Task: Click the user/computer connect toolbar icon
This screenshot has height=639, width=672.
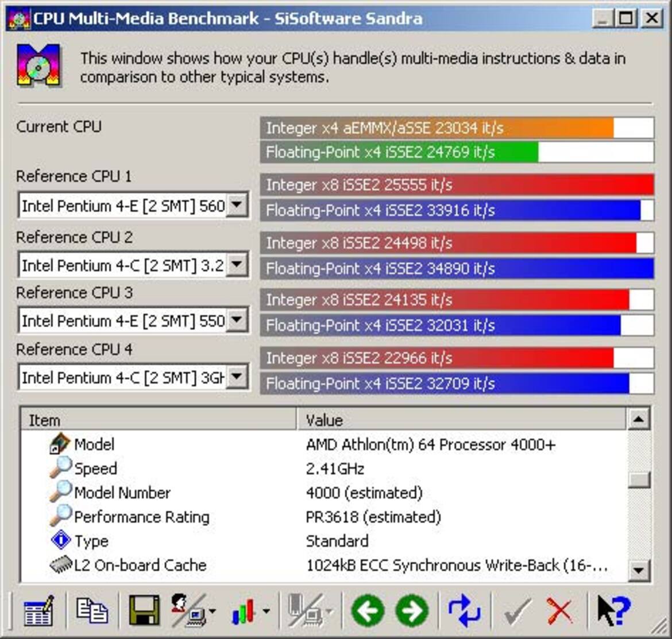Action: pyautogui.click(x=188, y=610)
